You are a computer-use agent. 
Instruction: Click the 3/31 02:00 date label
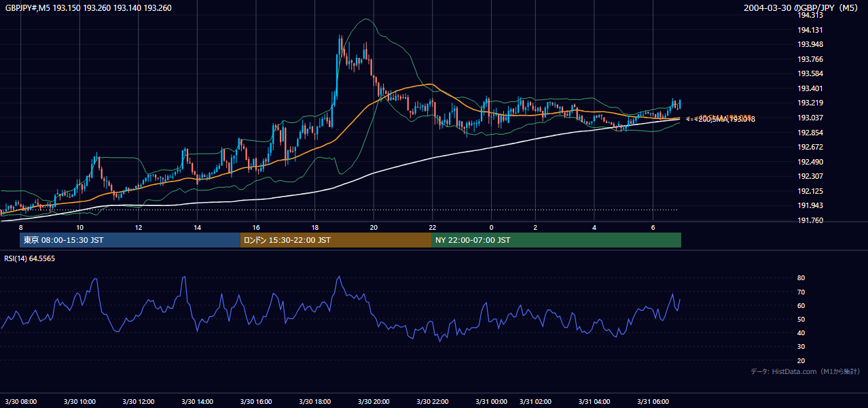pyautogui.click(x=535, y=402)
